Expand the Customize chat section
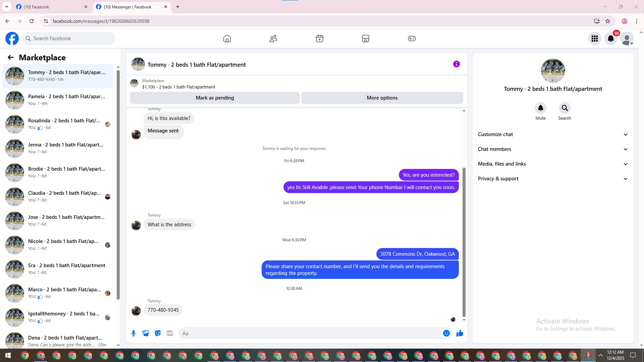This screenshot has width=644, height=362. click(x=552, y=134)
